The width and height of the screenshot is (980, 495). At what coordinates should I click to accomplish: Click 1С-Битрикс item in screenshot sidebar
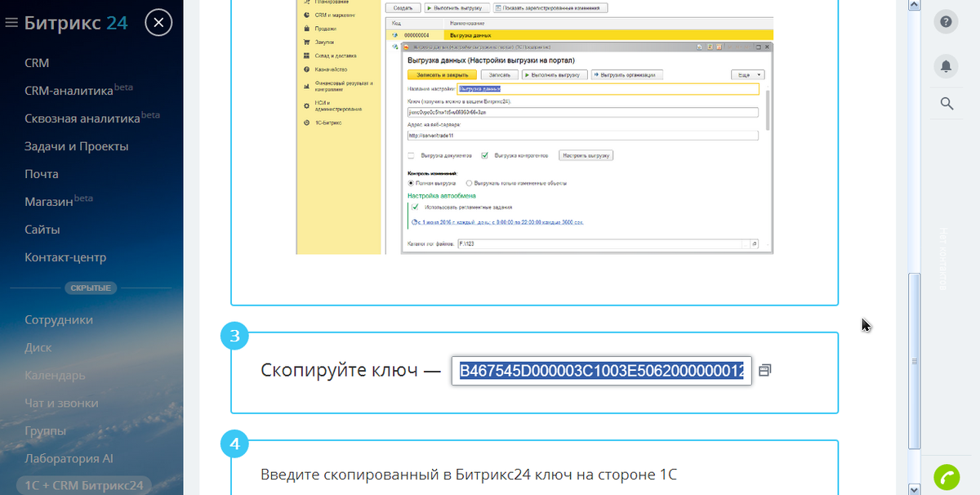327,123
